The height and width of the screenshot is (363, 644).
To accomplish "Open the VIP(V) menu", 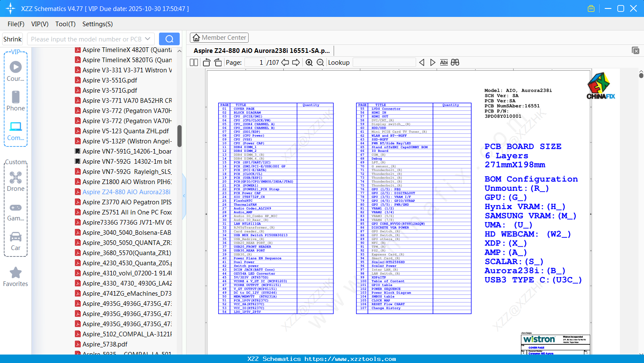I will 40,24.
